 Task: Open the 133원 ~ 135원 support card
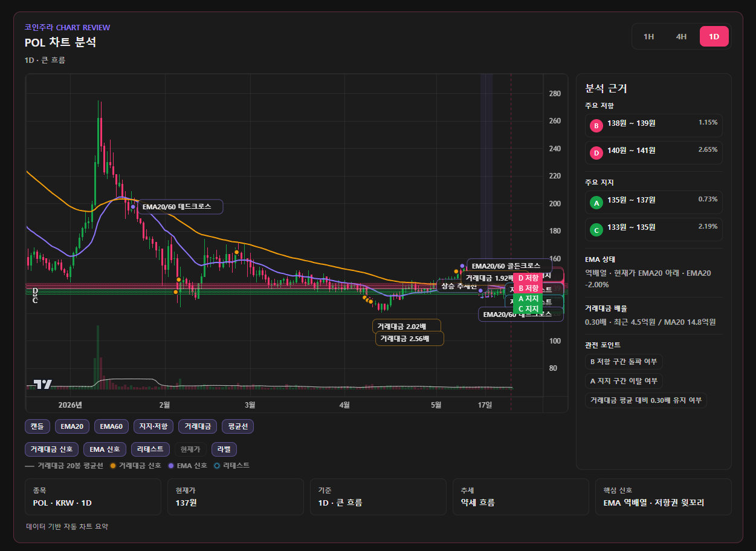[654, 230]
